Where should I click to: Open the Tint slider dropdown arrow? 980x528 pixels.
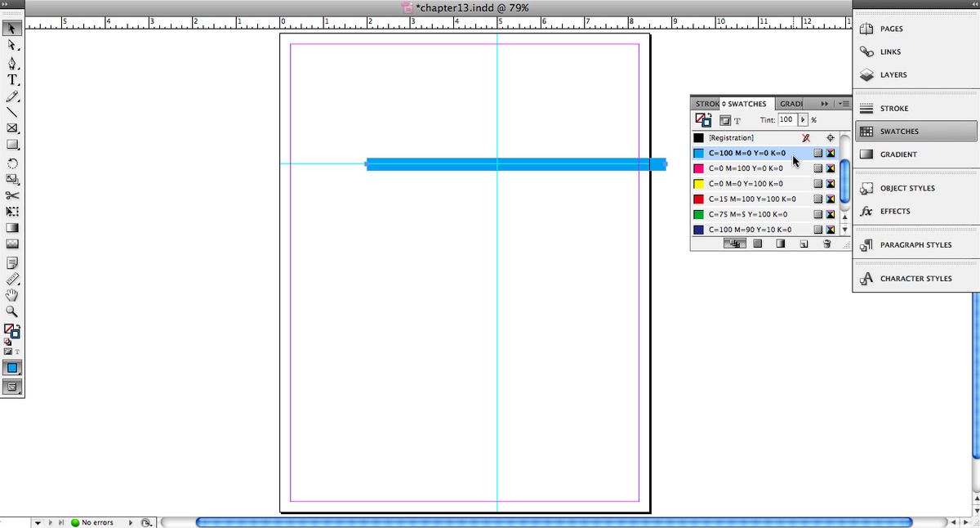point(803,120)
